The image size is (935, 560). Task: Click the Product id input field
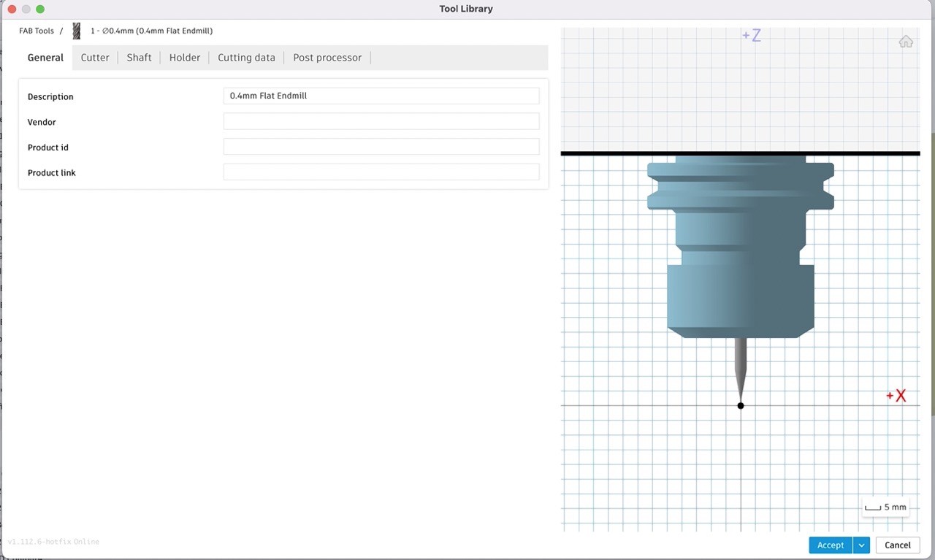coord(381,147)
